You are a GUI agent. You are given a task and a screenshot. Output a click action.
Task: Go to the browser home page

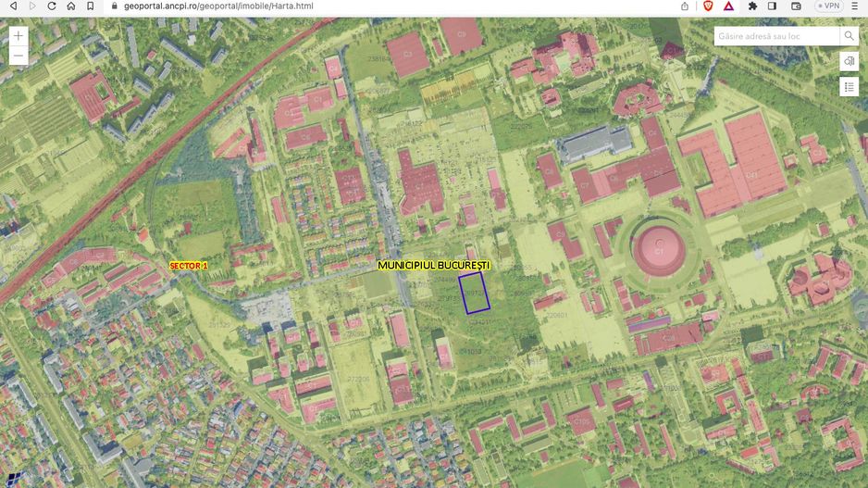[x=70, y=6]
